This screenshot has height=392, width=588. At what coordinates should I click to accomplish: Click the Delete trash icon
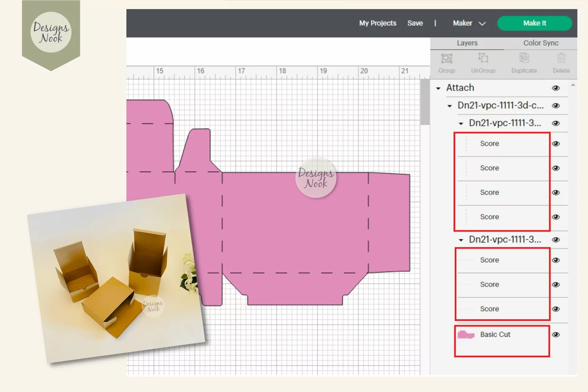coord(561,58)
